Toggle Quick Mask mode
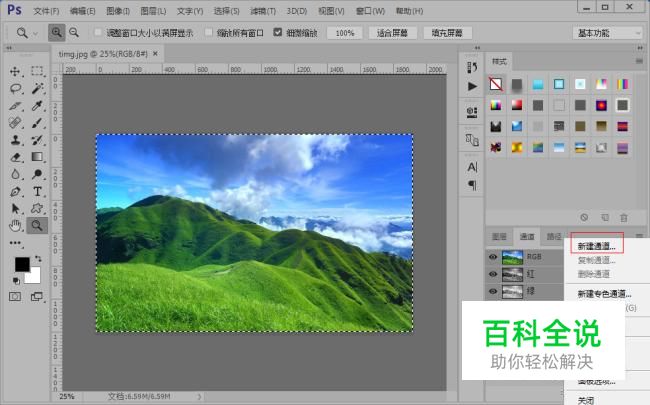This screenshot has width=650, height=405. tap(15, 296)
